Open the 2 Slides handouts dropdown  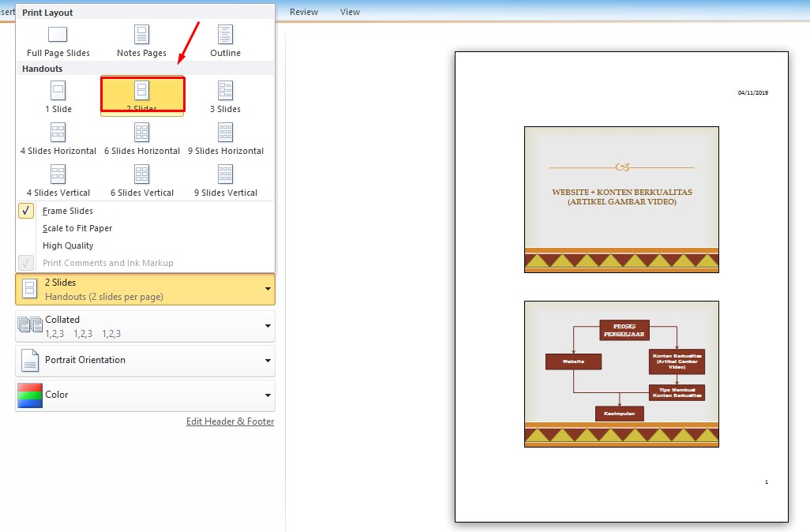point(145,289)
